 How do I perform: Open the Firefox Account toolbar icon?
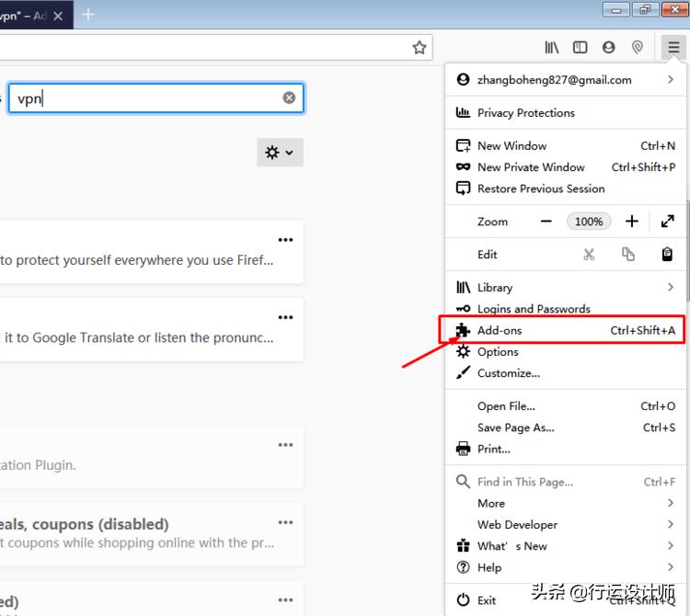(609, 47)
